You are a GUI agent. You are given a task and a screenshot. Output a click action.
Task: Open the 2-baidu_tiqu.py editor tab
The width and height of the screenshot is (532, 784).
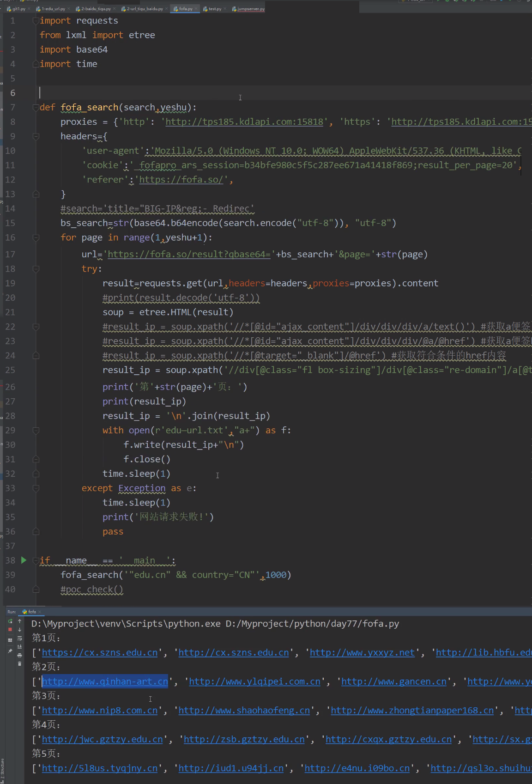[96, 9]
